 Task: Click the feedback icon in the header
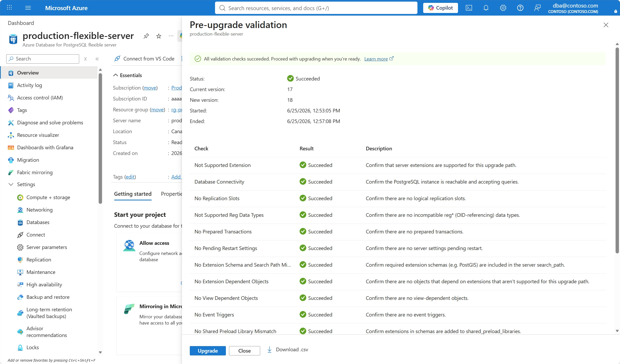(x=537, y=8)
